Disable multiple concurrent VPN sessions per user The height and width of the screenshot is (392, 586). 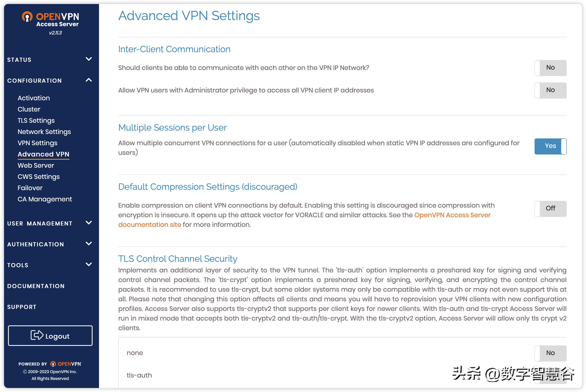coord(550,146)
